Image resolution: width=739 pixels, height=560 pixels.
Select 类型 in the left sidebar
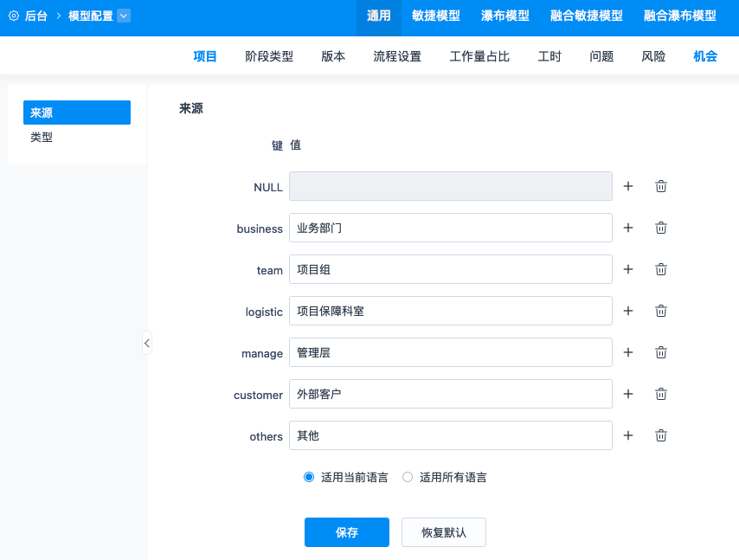click(x=42, y=137)
